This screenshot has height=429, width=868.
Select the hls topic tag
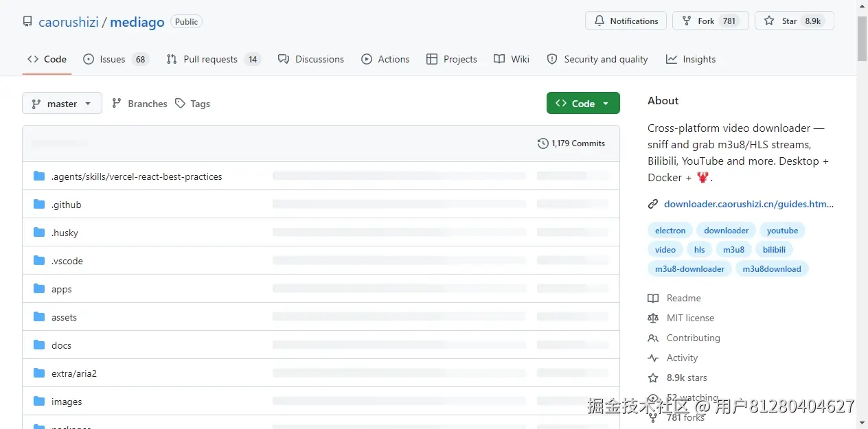(699, 250)
